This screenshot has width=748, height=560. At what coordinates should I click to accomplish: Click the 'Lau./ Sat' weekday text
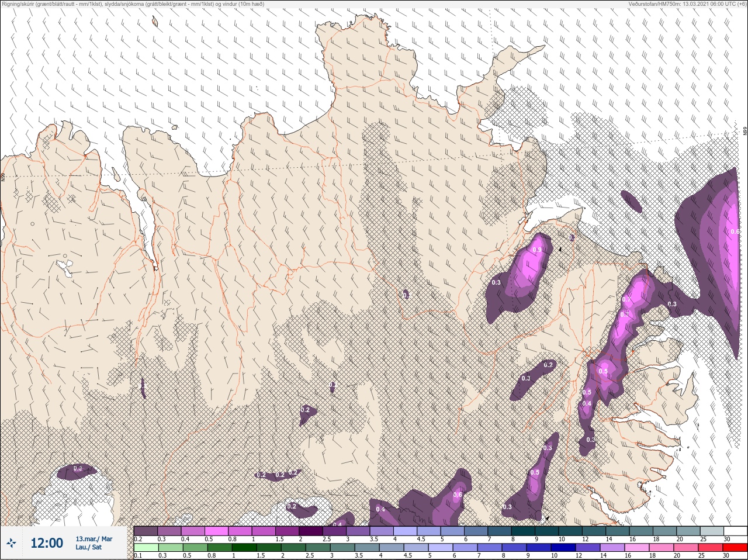coord(88,548)
